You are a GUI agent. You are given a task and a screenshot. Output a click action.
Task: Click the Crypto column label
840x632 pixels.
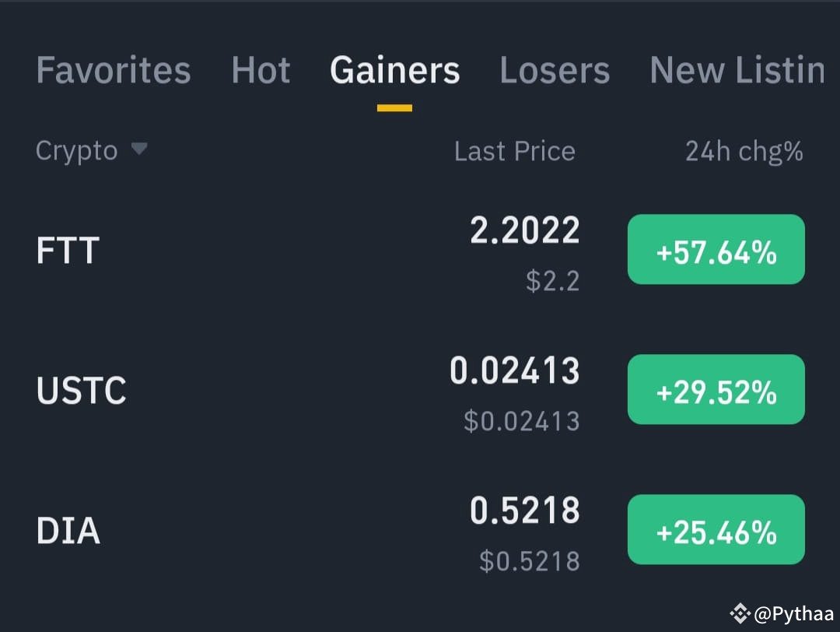76,151
